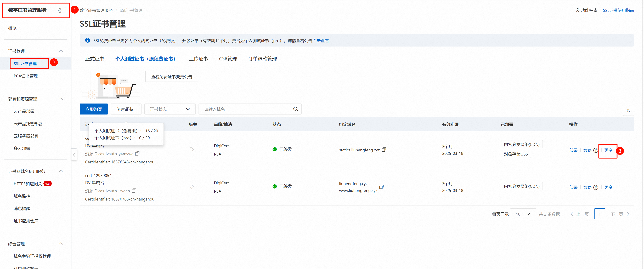This screenshot has width=644, height=269.
Task: Copy resource ID cas-ivauto-y4mvwc
Action: tap(137, 153)
